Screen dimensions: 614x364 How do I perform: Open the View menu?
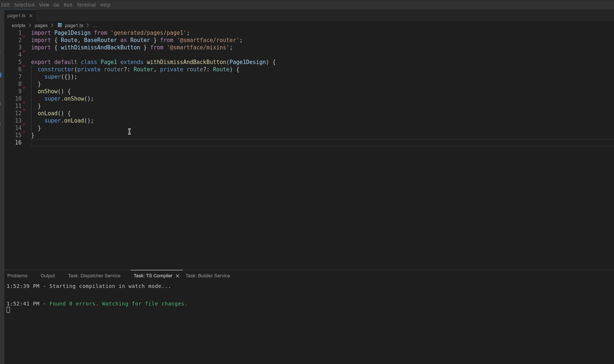tap(44, 5)
